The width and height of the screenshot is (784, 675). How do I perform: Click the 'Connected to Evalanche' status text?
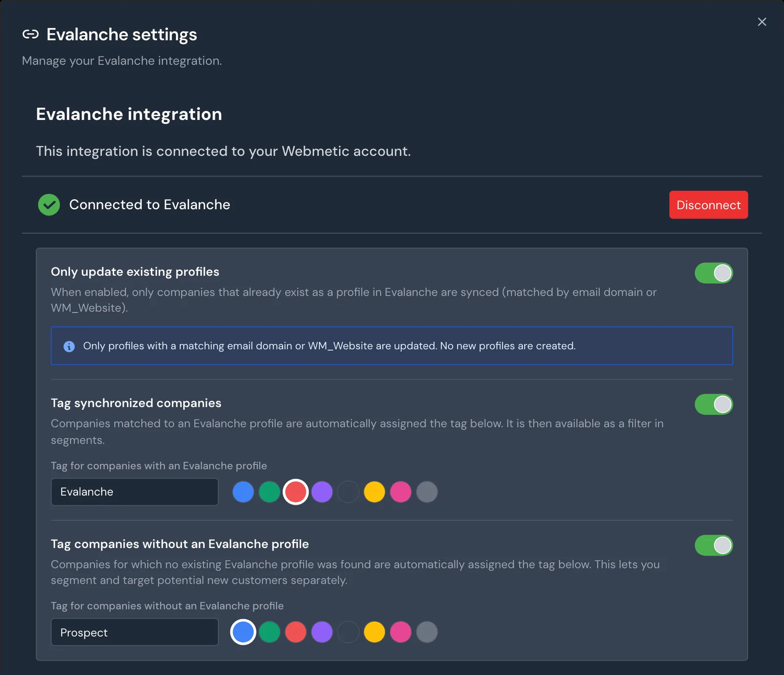[x=149, y=205]
